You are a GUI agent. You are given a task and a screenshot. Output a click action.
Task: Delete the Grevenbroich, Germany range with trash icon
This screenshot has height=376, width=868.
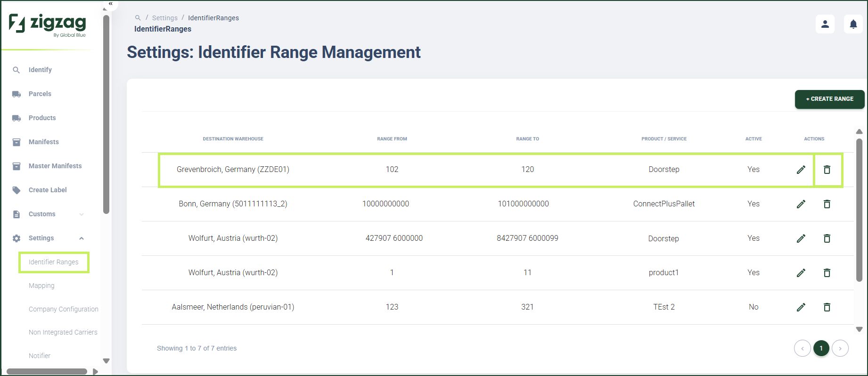tap(827, 170)
